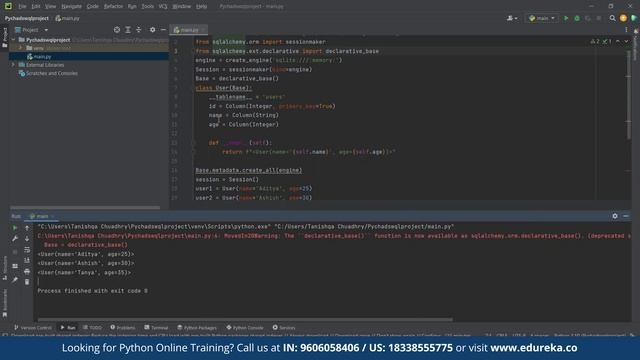Screen dimensions: 640x360
Task: Open Run panel wrench settings
Action: (x=15, y=239)
